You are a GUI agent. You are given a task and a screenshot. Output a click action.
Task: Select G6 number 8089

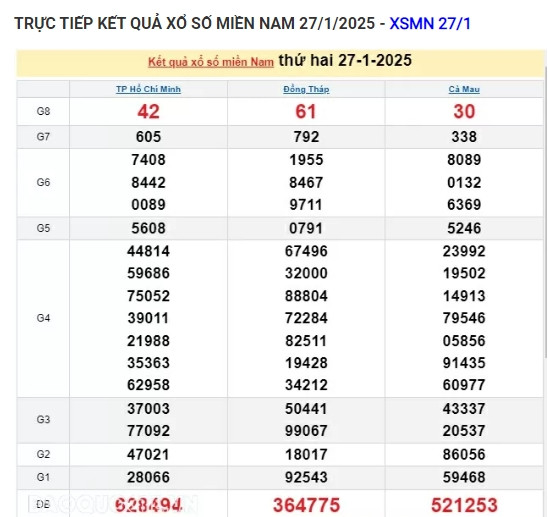click(464, 160)
